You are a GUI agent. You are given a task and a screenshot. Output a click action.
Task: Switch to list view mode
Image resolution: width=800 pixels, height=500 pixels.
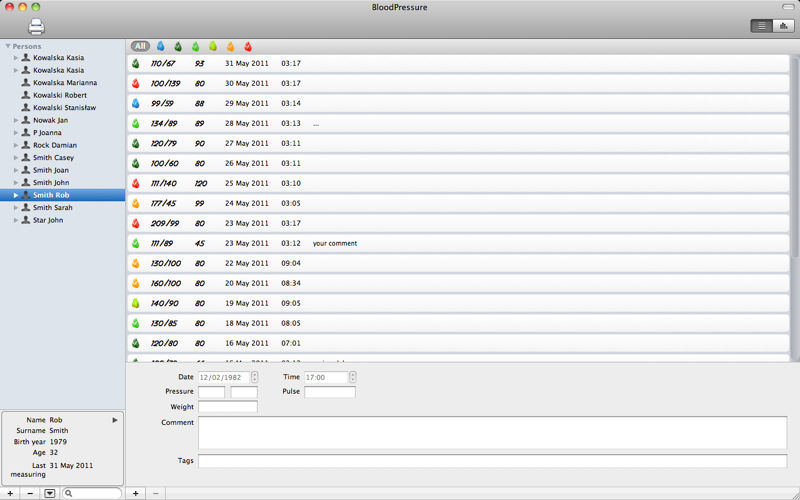point(761,26)
